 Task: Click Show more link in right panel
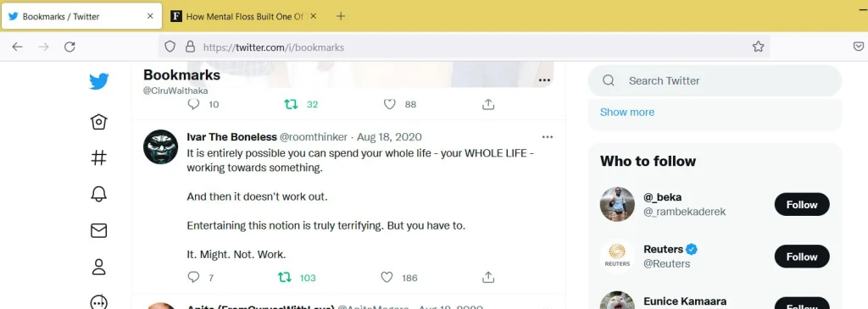(x=627, y=113)
